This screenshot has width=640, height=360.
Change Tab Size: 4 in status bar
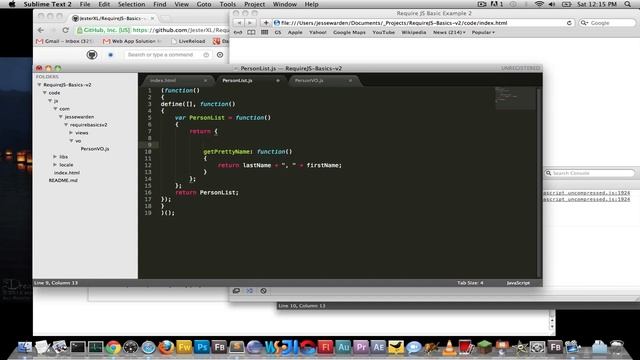(x=470, y=283)
